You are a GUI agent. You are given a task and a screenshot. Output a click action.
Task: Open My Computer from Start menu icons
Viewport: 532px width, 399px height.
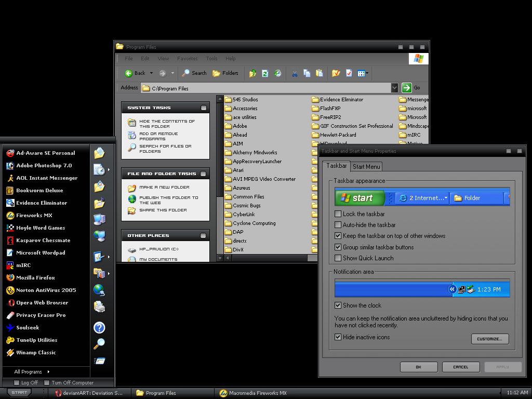[x=99, y=219]
